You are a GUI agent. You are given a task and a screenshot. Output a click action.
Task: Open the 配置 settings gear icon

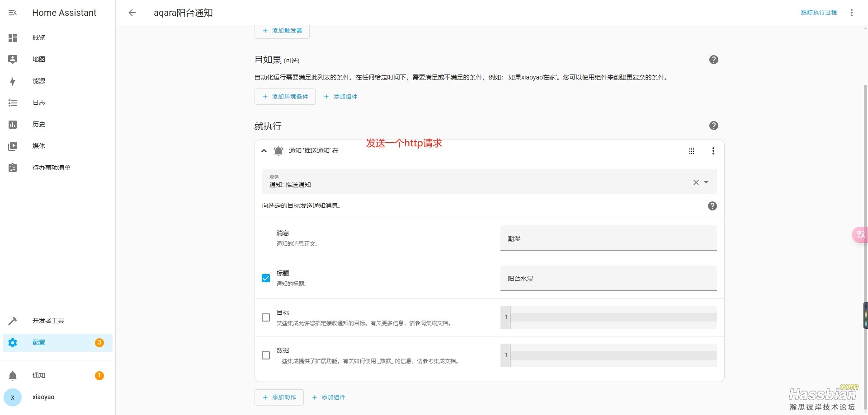click(x=13, y=343)
